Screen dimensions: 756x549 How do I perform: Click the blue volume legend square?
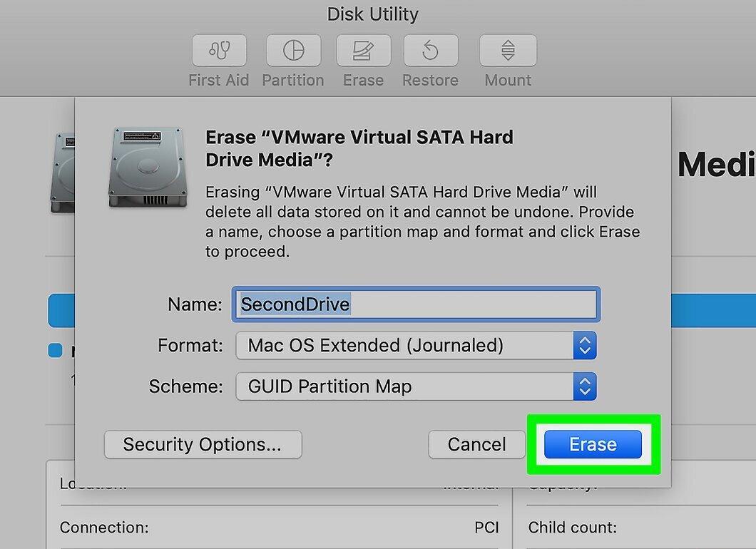pos(56,350)
